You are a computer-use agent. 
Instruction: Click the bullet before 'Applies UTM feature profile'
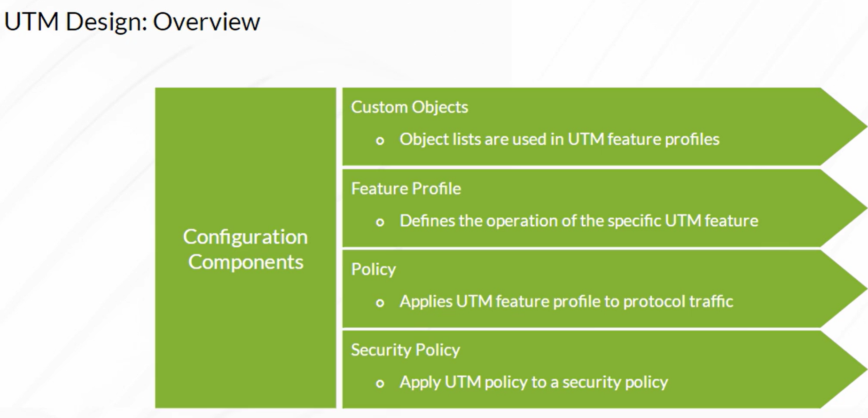click(380, 303)
